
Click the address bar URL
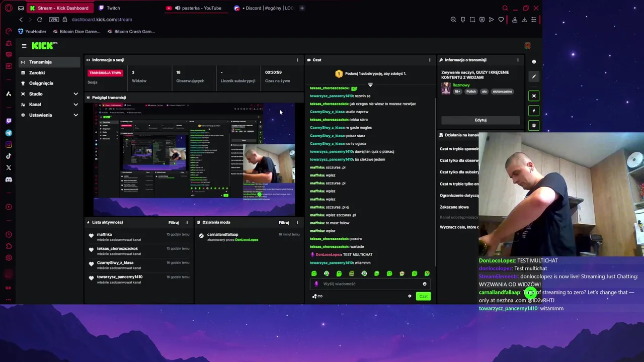pos(102,20)
